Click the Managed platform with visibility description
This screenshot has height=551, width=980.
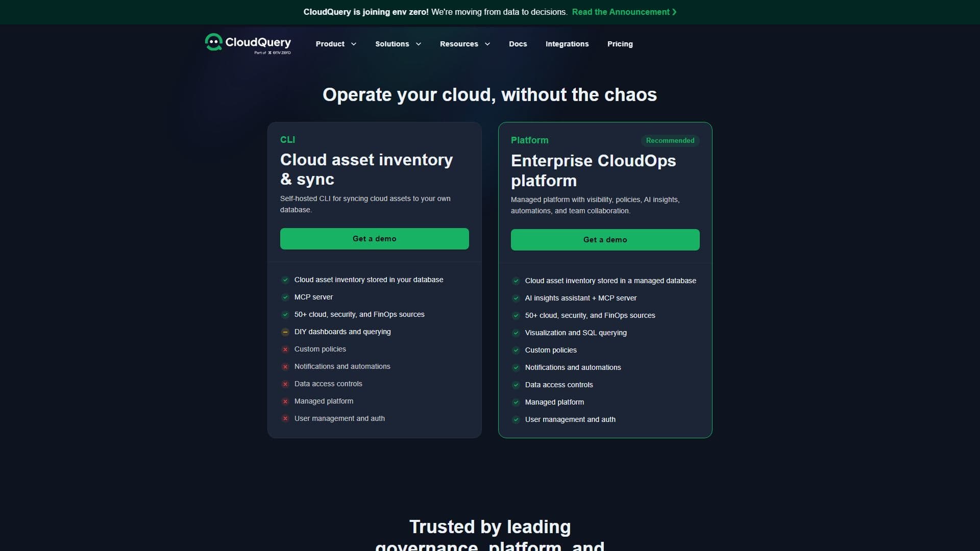(595, 205)
